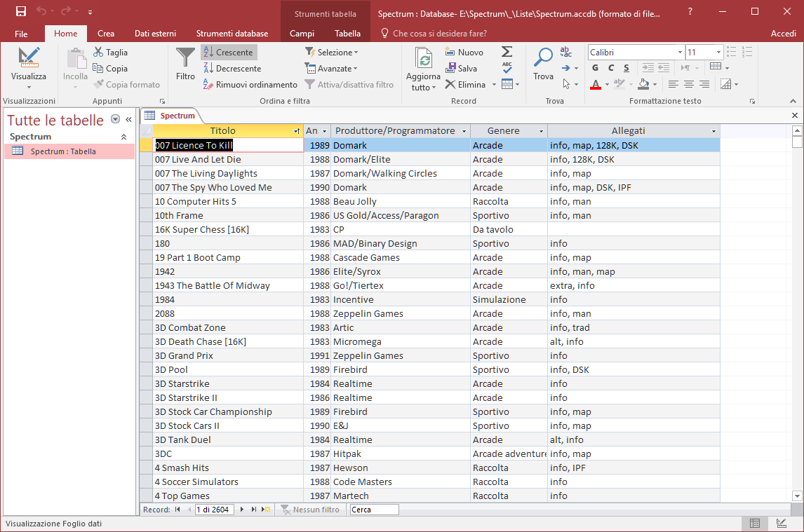Click vertical scrollbar down arrow
The width and height of the screenshot is (804, 532).
(797, 496)
